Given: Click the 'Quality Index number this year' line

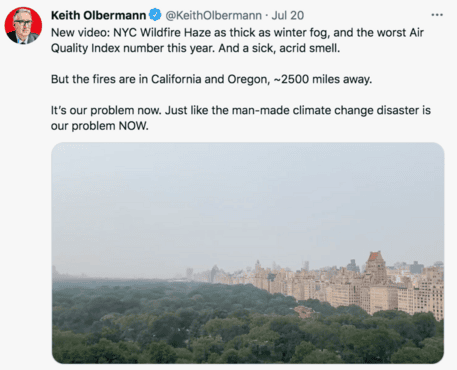Looking at the screenshot, I should tap(196, 48).
